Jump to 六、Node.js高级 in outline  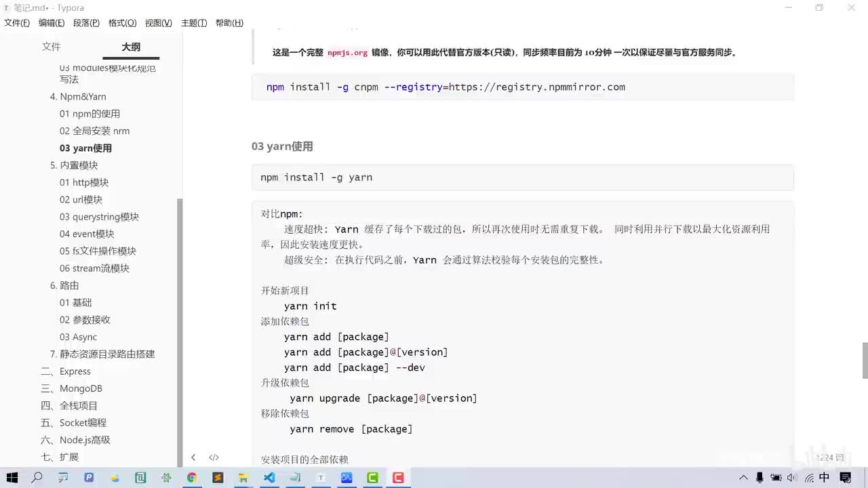(75, 440)
